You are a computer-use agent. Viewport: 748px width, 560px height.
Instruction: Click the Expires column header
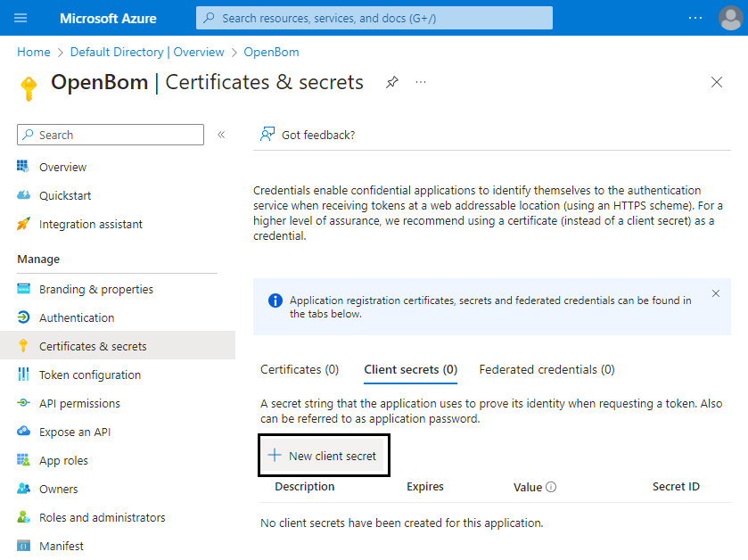point(424,487)
